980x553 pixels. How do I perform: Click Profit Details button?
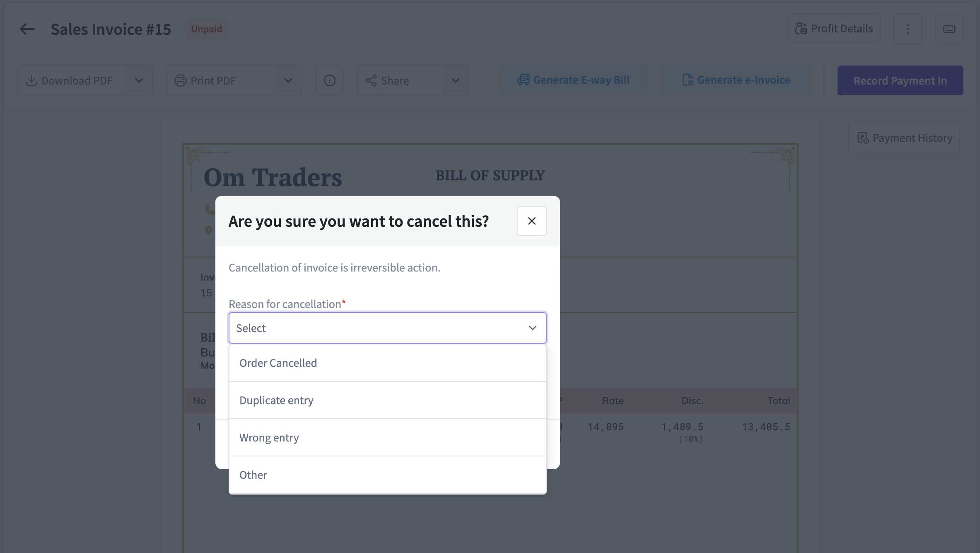(x=834, y=29)
